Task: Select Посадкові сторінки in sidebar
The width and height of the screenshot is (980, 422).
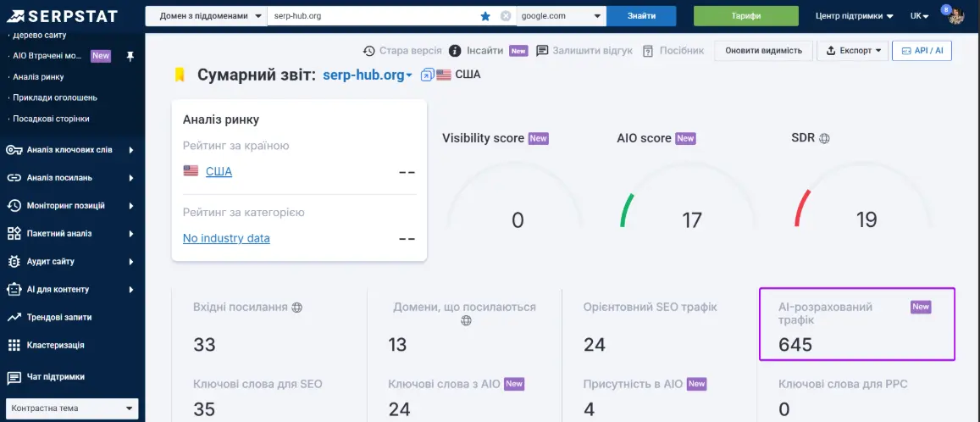Action: click(x=52, y=118)
